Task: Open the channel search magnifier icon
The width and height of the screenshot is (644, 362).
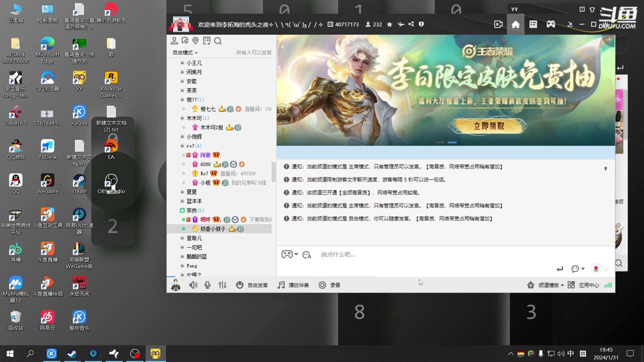Action: pos(218,41)
